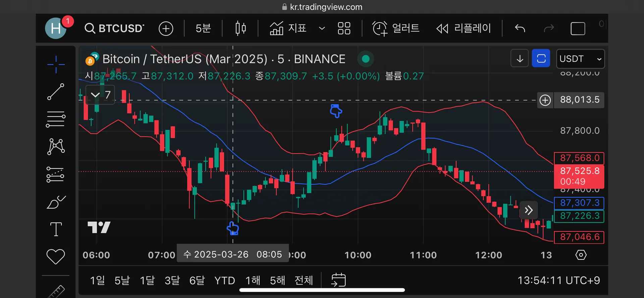Start the 리플레이 bar replay

[x=464, y=28]
